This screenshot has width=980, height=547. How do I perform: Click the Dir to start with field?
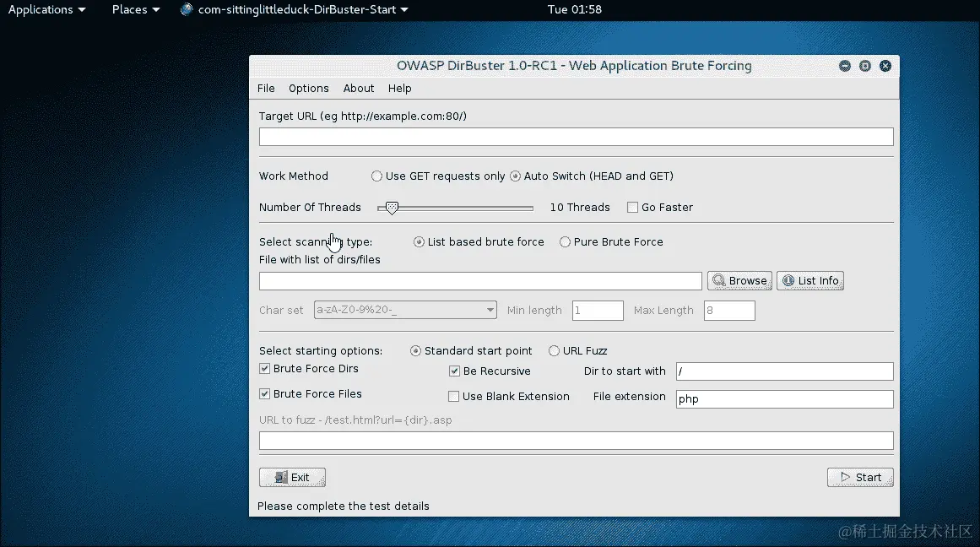click(x=784, y=371)
